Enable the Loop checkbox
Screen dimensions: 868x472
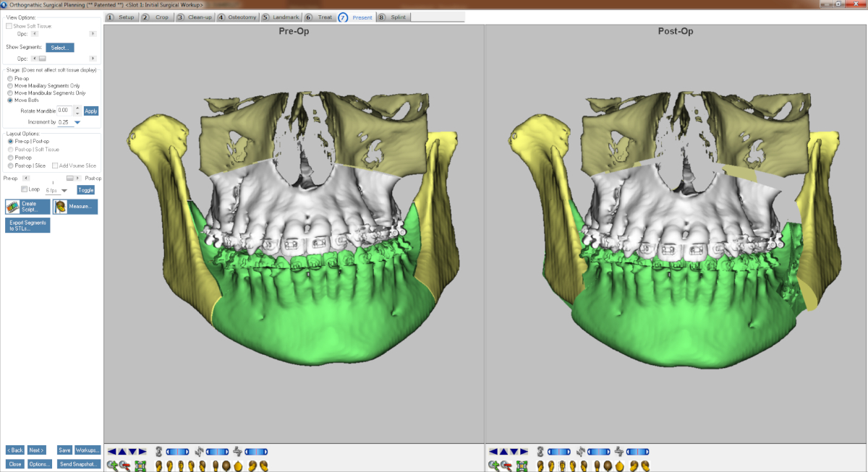[25, 189]
